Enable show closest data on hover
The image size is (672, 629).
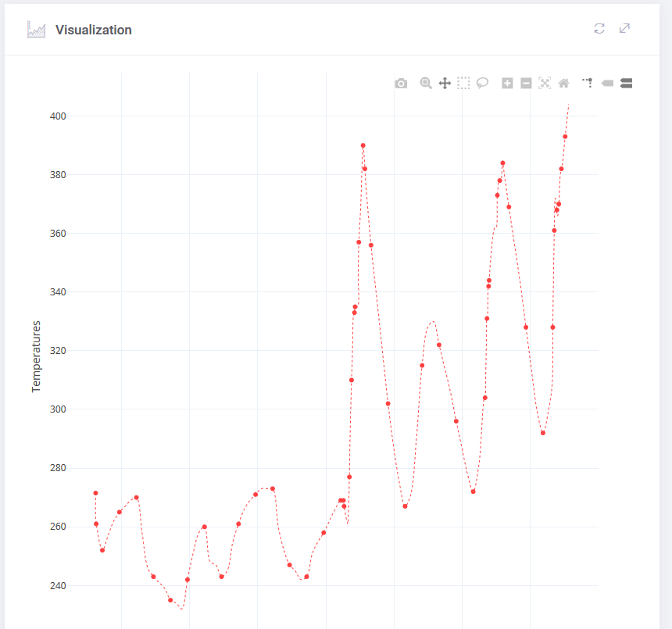(x=608, y=83)
